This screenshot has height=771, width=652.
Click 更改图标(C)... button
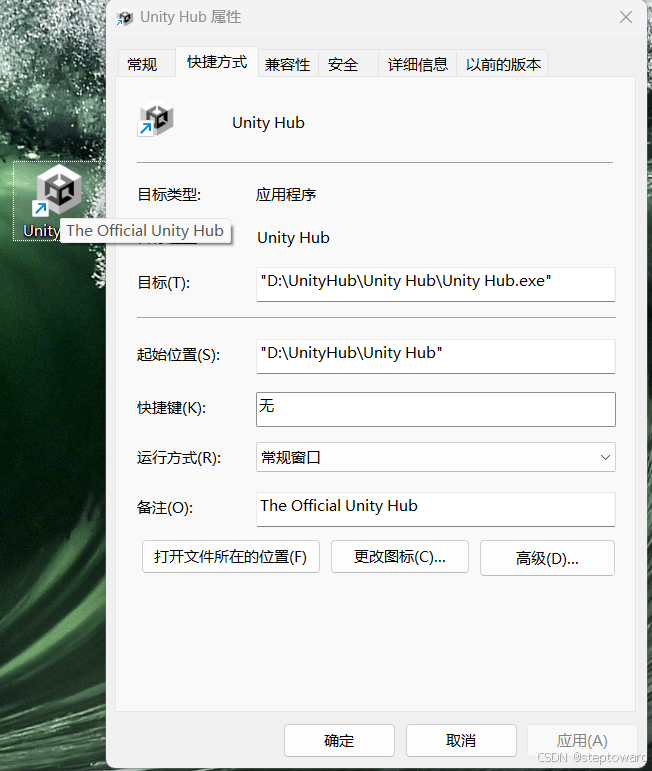[x=400, y=557]
